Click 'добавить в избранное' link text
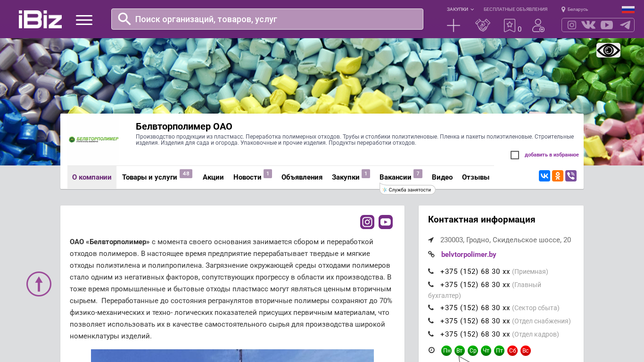 552,155
